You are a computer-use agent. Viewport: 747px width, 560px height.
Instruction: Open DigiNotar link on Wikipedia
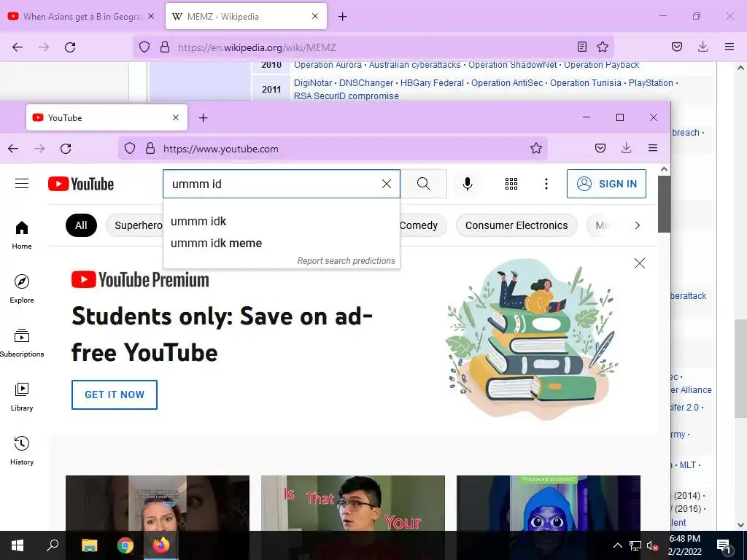(312, 83)
